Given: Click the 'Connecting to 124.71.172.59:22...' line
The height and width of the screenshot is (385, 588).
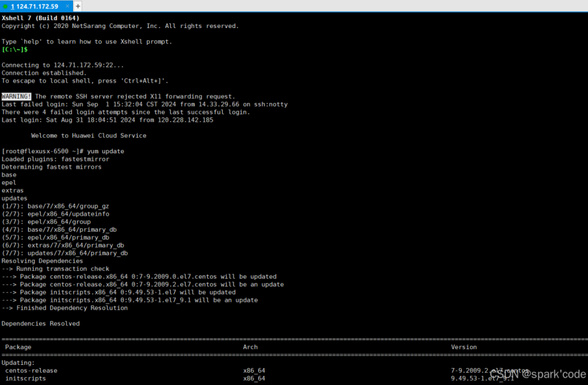Looking at the screenshot, I should point(62,65).
